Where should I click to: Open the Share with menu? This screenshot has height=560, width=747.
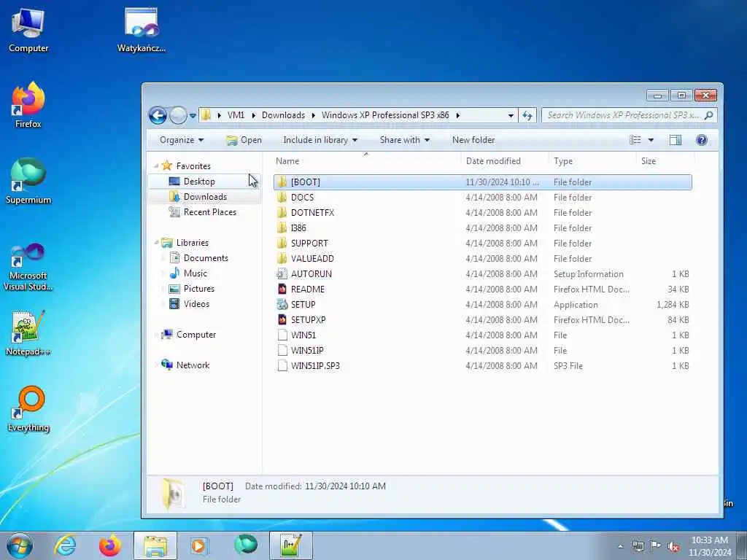click(404, 140)
